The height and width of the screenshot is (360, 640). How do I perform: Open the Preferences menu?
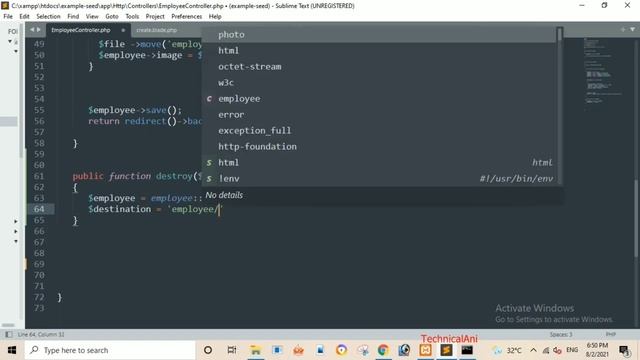[186, 16]
